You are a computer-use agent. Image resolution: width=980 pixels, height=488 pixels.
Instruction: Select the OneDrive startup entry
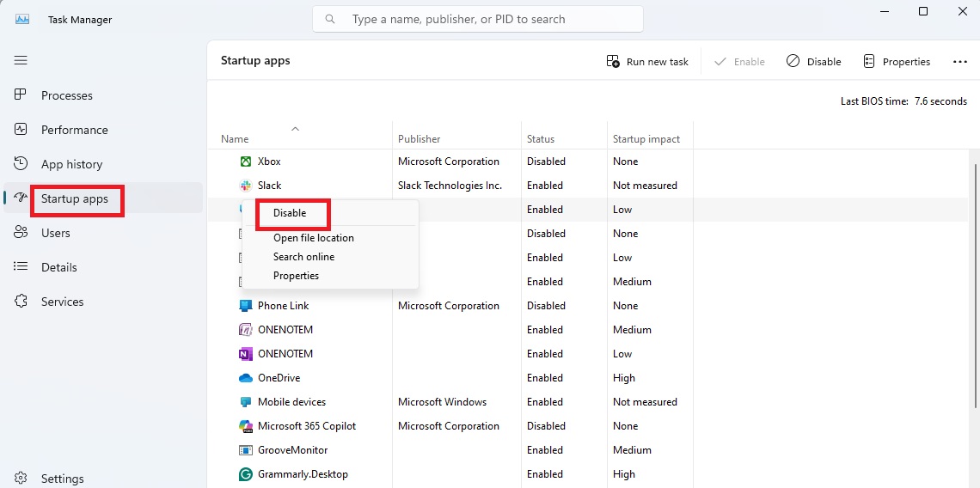pos(279,378)
